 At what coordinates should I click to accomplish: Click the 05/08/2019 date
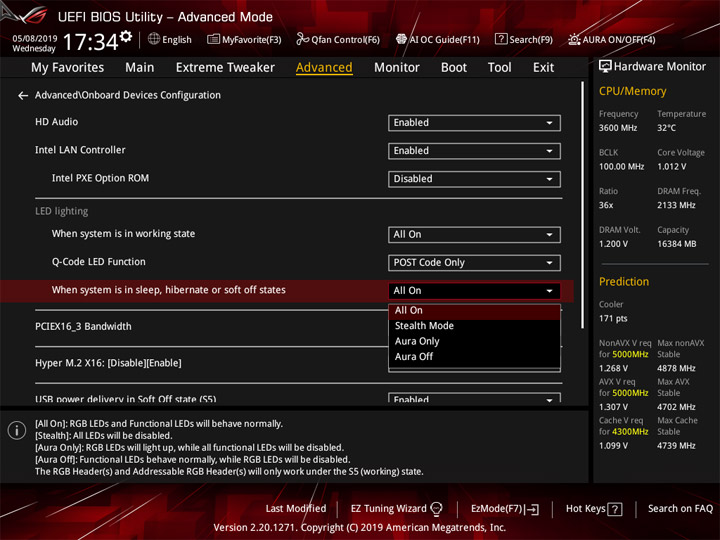point(35,39)
